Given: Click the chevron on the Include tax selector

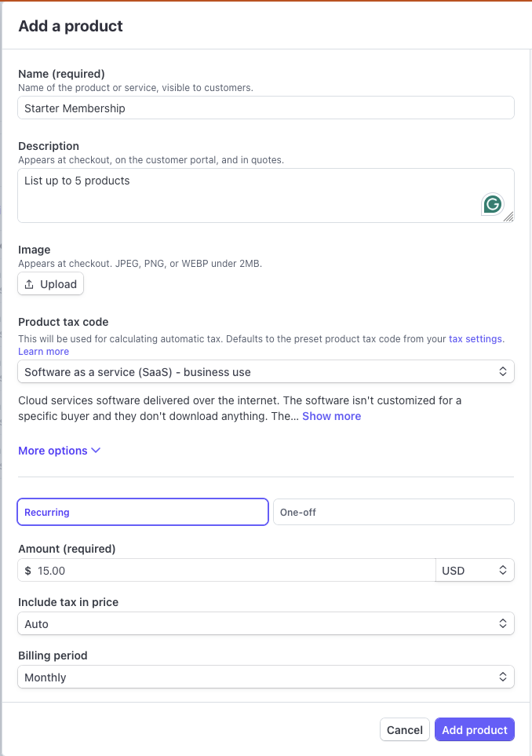Looking at the screenshot, I should click(x=503, y=623).
